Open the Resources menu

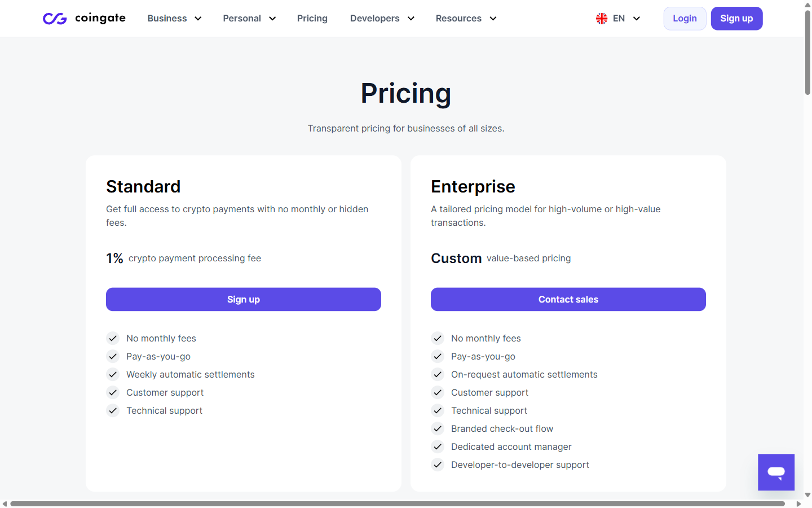click(466, 18)
